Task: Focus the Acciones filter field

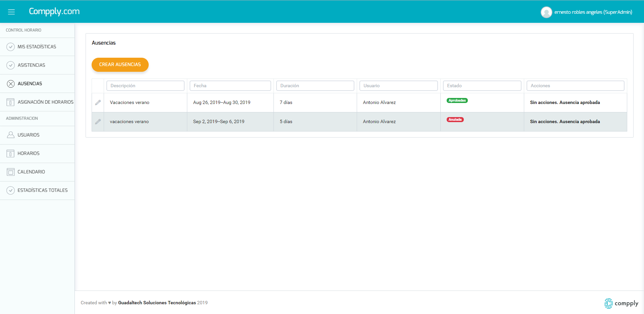Action: point(575,86)
